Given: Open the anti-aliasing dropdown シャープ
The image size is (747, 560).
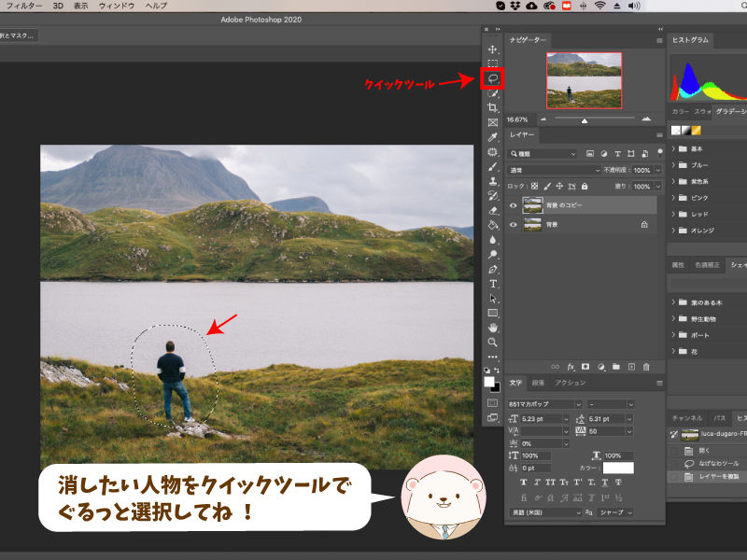Looking at the screenshot, I should tap(615, 512).
